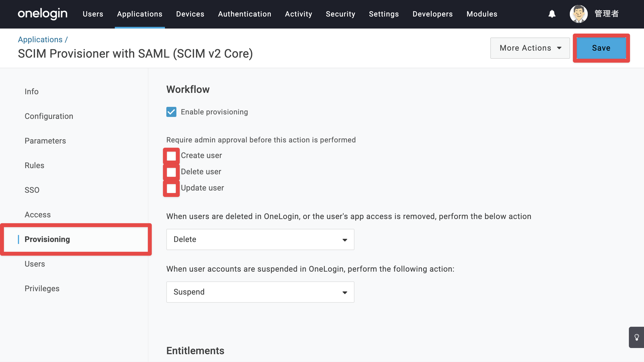
Task: Click the Entitlements section heading
Action: tap(195, 351)
